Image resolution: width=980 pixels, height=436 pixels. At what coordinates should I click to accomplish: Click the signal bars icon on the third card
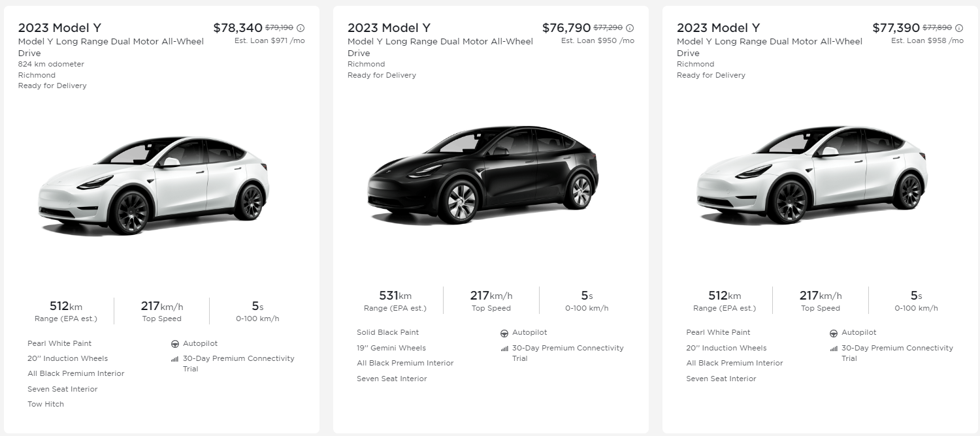click(833, 348)
